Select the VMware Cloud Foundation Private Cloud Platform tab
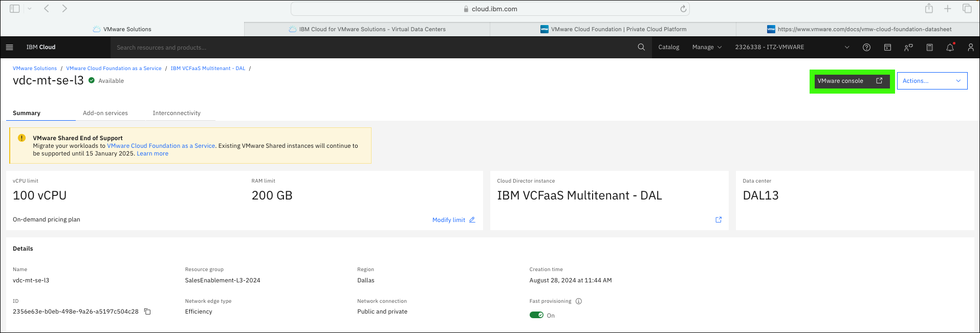The width and height of the screenshot is (980, 333). click(x=613, y=29)
